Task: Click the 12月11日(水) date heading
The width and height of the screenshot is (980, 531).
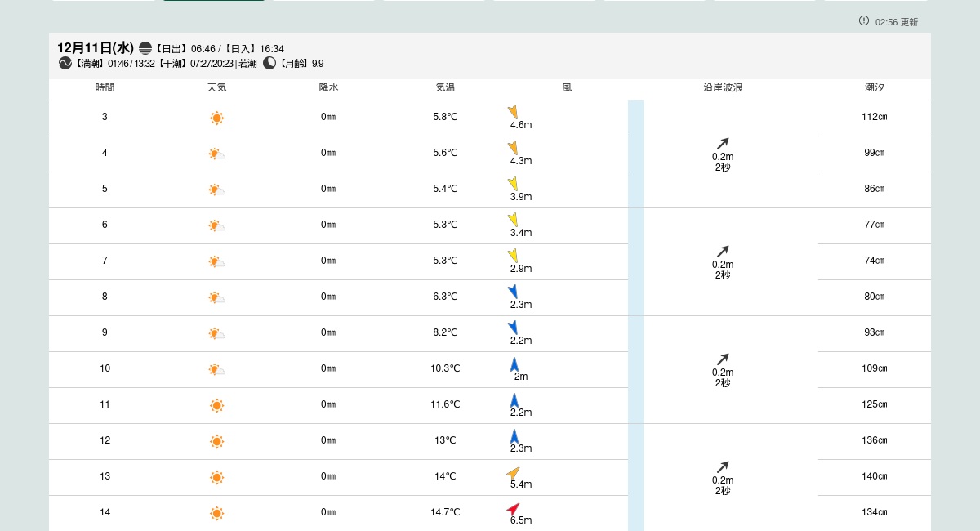Action: coord(96,48)
